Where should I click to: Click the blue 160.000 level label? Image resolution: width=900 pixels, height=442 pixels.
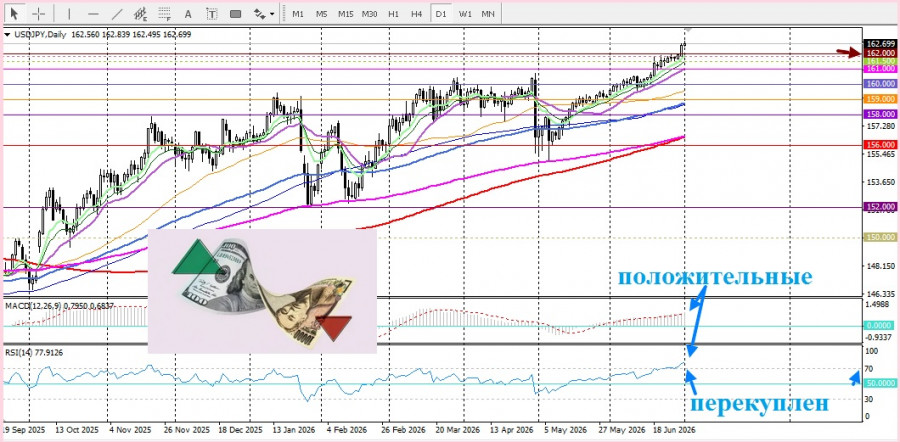(880, 84)
